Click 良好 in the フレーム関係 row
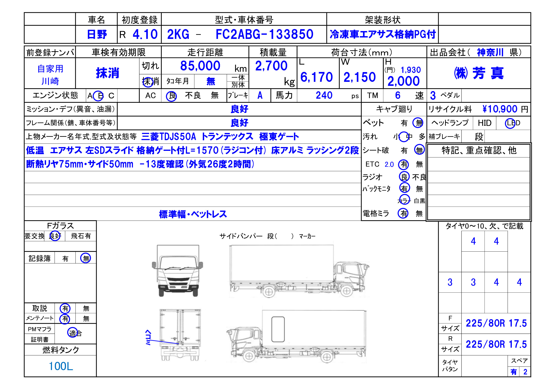555x392 pixels. point(239,123)
